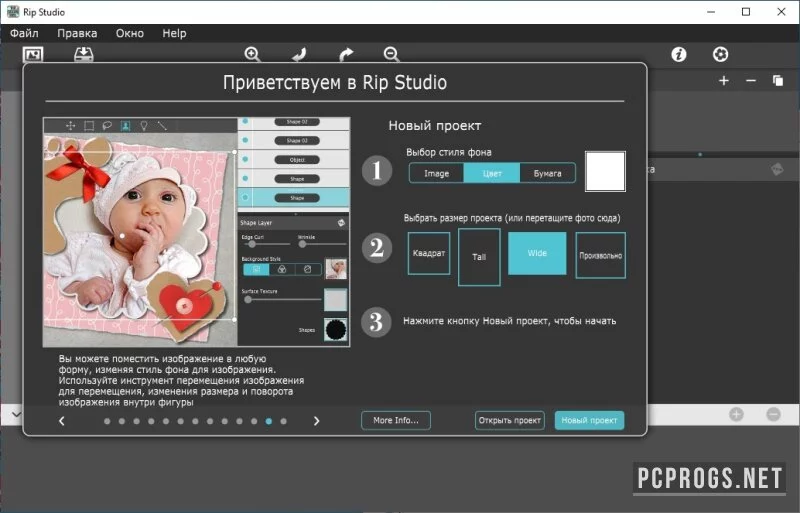Screen dimensions: 800x513
Task: Choose the Квадрат project size
Action: pos(429,253)
